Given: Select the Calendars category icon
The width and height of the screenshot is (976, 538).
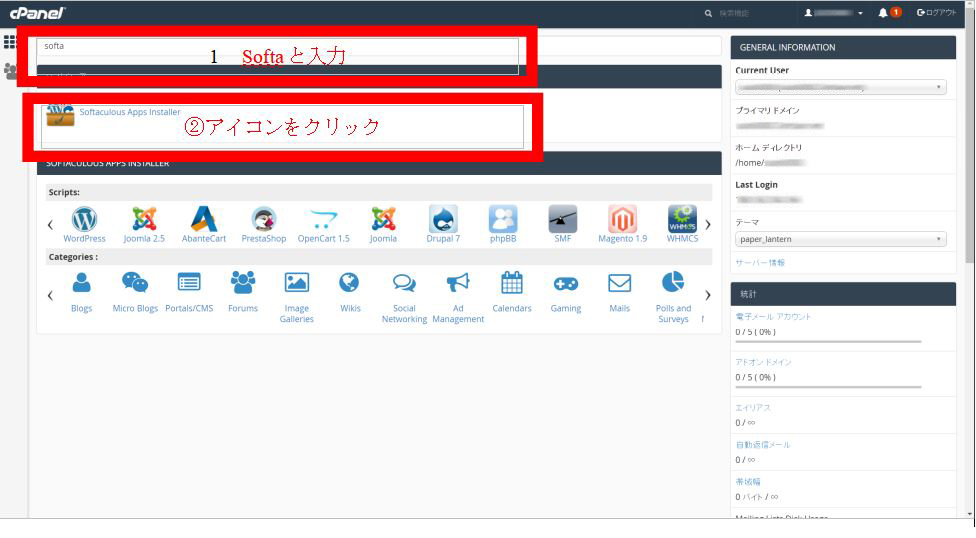Looking at the screenshot, I should point(512,283).
